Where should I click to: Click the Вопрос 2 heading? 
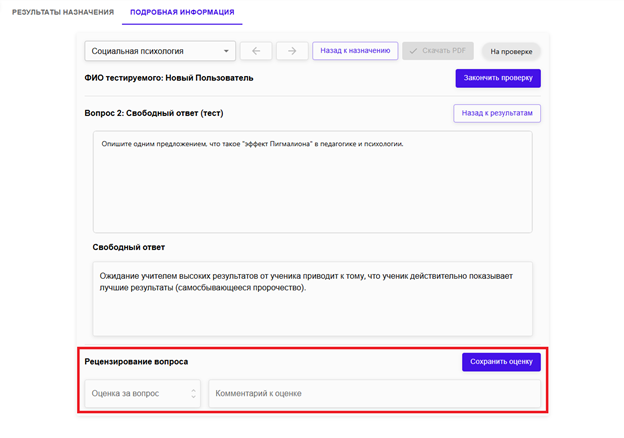pos(154,113)
